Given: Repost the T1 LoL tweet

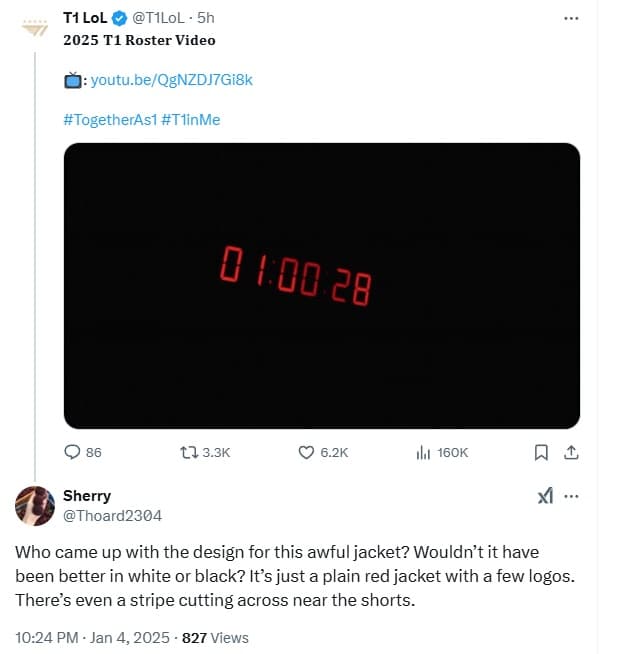Looking at the screenshot, I should point(187,452).
